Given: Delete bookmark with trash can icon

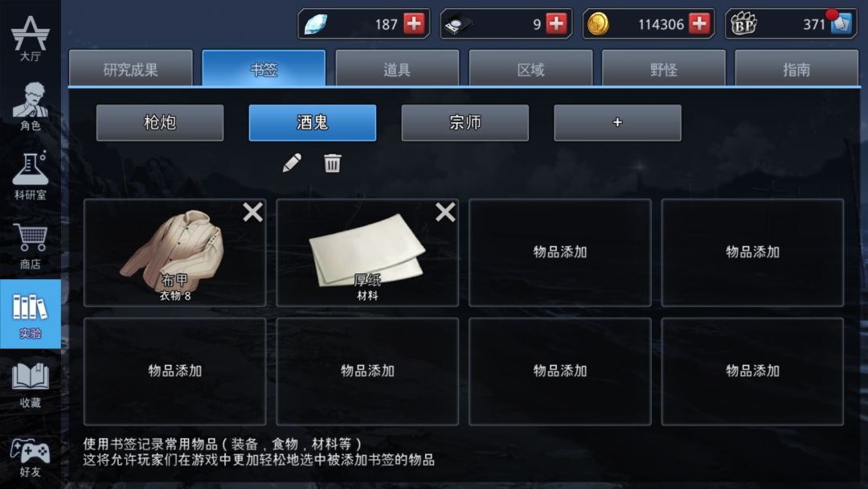Looking at the screenshot, I should pyautogui.click(x=332, y=162).
